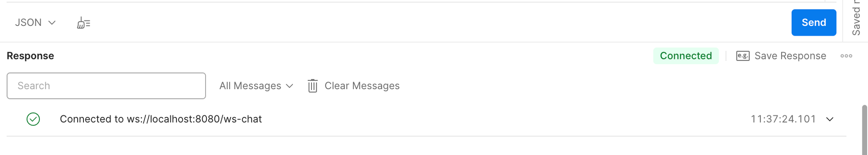868x155 pixels.
Task: Click the trash can icon
Action: click(312, 86)
